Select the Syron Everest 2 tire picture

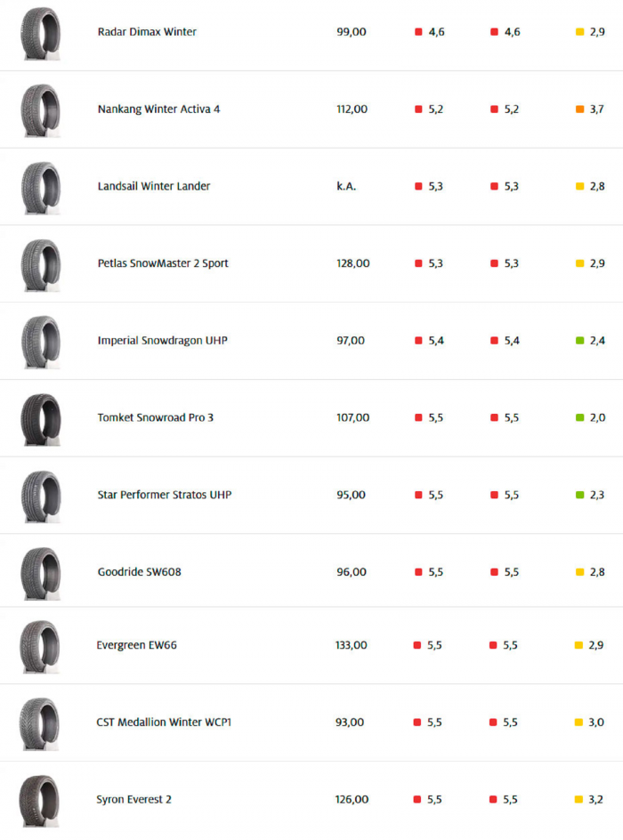point(41,801)
